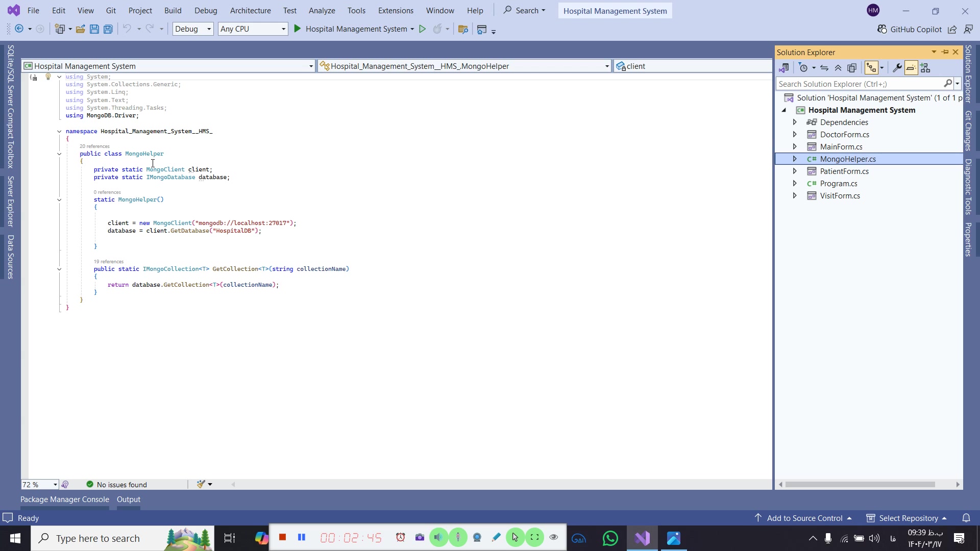980x551 pixels.
Task: Click the Open File folder icon
Action: pyautogui.click(x=80, y=29)
